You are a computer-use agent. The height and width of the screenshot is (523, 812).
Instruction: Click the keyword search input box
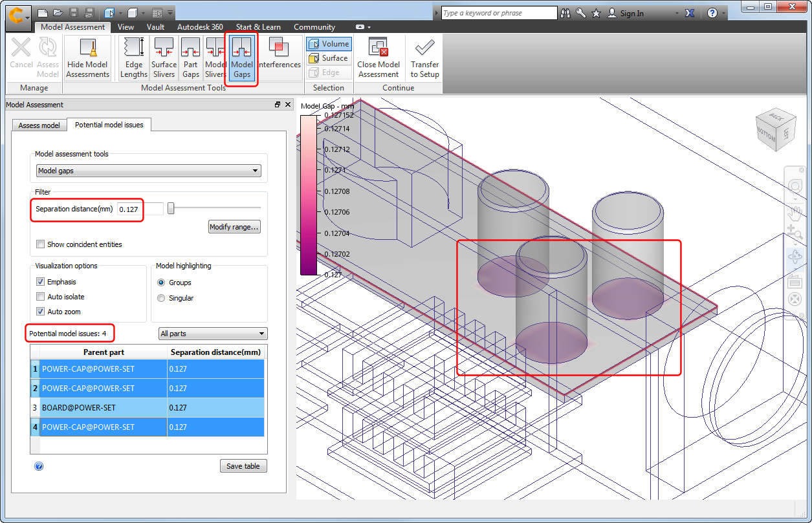pos(499,13)
